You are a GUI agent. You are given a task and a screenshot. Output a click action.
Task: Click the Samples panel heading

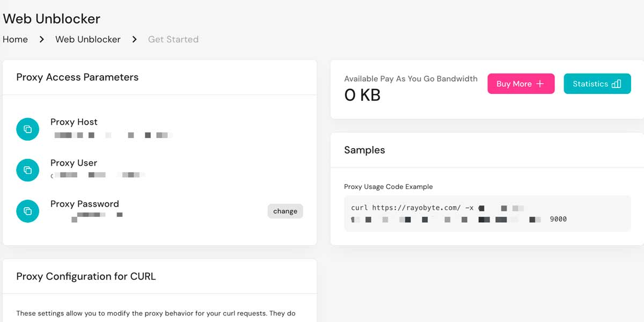tap(364, 150)
